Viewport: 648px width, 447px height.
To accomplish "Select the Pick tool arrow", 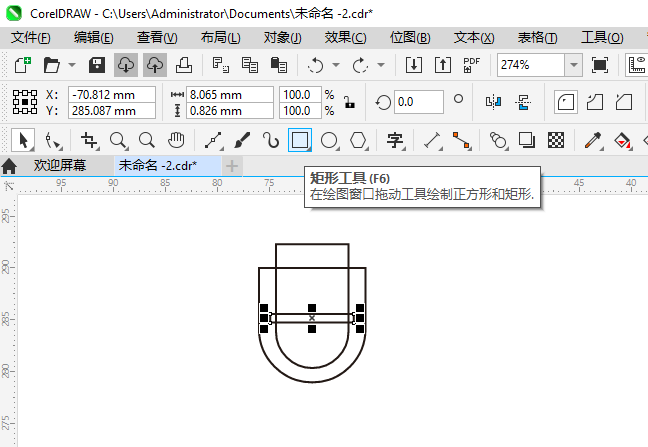I will click(23, 140).
